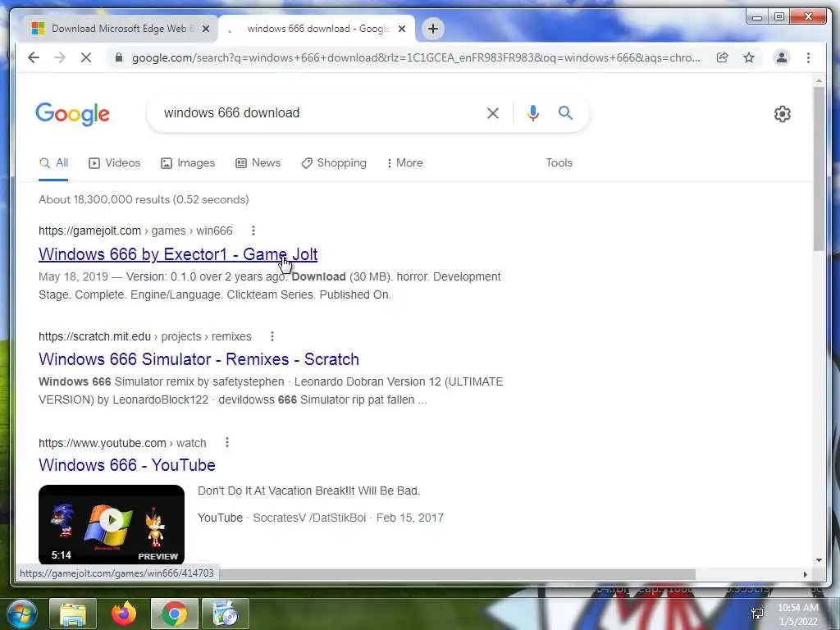Viewport: 840px width, 630px height.
Task: Open Windows 666 Simulator Remixes Scratch link
Action: point(199,359)
